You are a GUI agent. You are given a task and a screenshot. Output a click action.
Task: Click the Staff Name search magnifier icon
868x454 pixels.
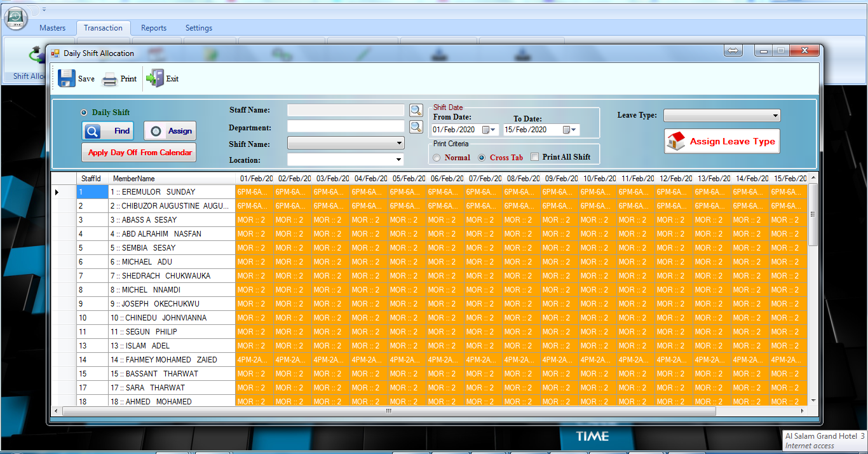click(x=416, y=111)
